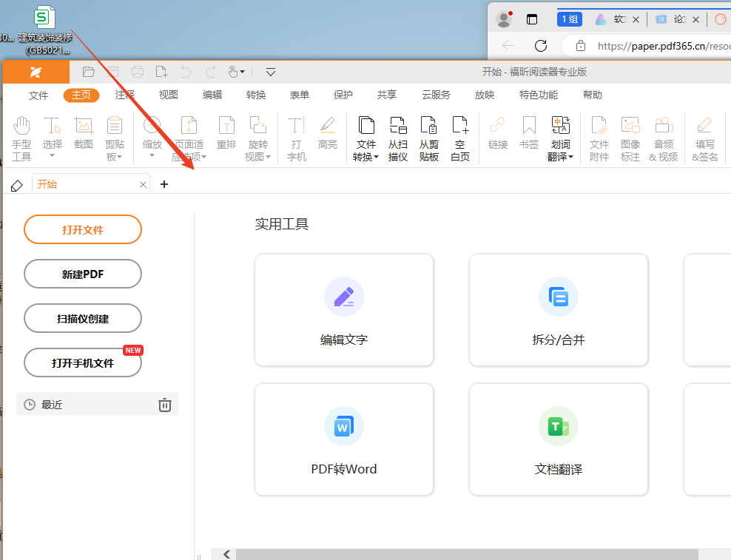Click the 新建PDF button
The height and width of the screenshot is (560, 731).
83,274
